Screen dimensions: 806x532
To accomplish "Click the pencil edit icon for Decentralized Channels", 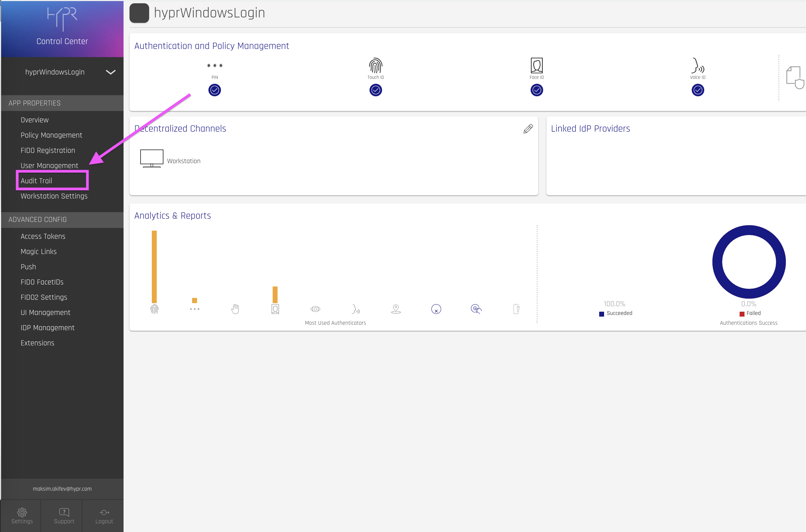I will [x=528, y=129].
